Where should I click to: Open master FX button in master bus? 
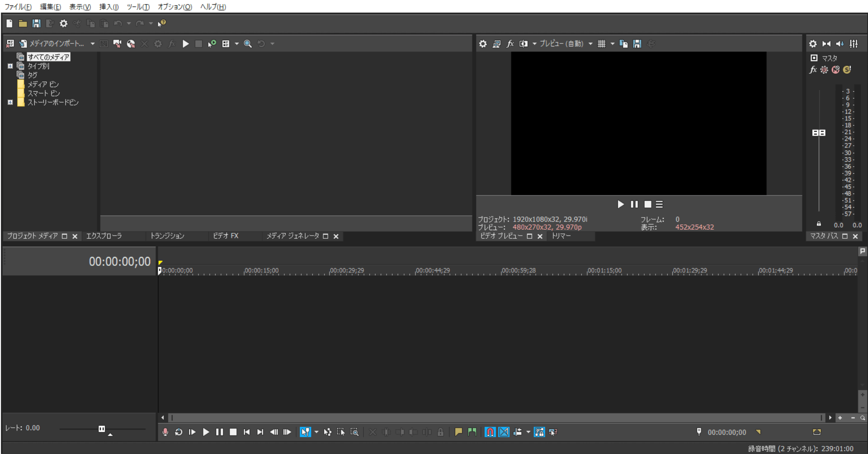point(813,70)
